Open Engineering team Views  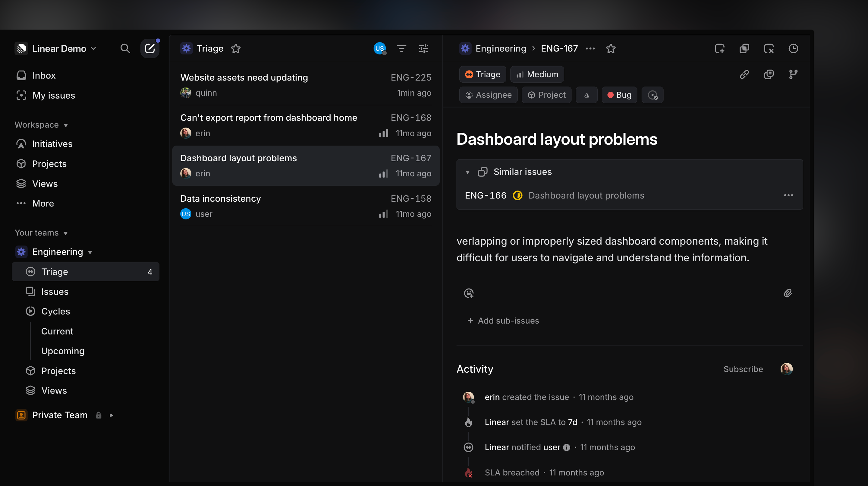(x=86, y=391)
